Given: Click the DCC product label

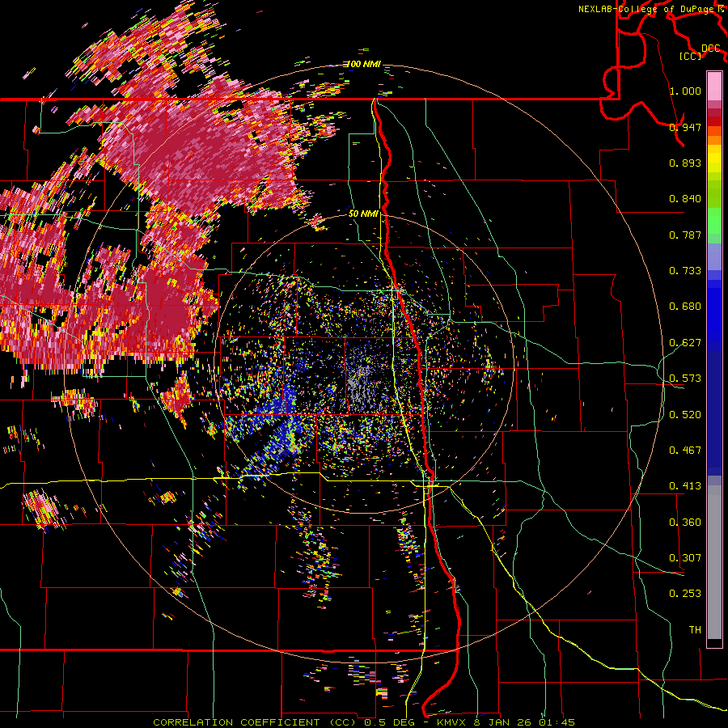Looking at the screenshot, I should click(x=710, y=49).
